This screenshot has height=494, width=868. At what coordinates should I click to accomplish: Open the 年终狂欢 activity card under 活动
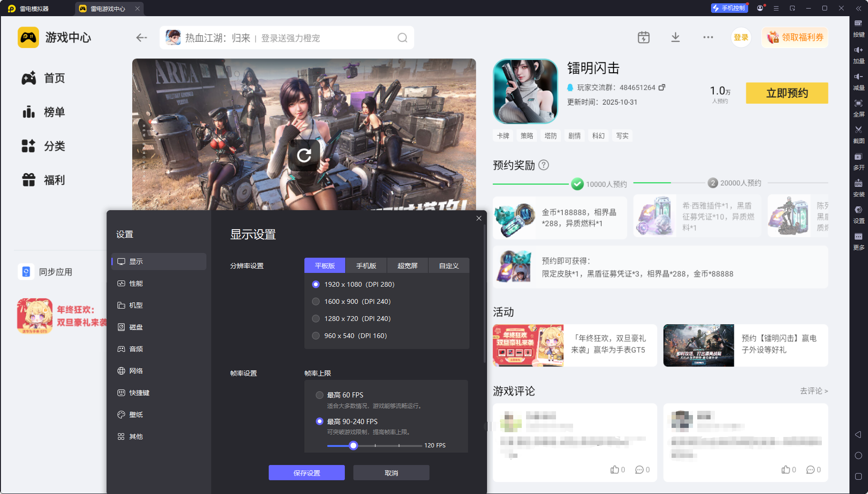point(575,346)
